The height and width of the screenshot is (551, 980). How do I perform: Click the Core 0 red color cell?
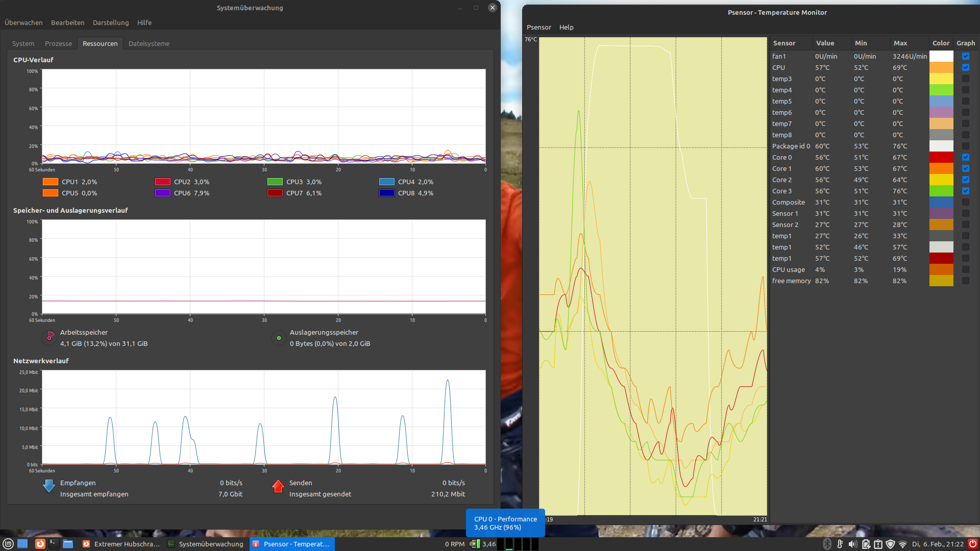click(x=941, y=157)
